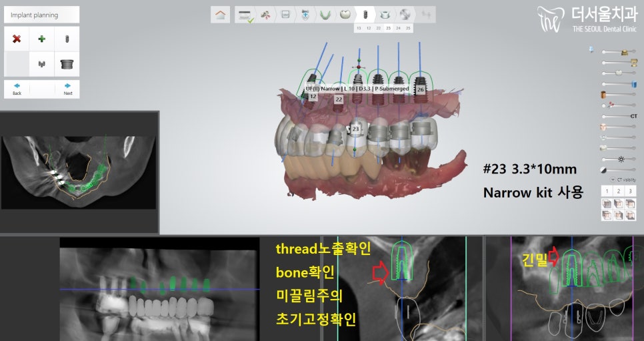Open the crown design workflow step
644x341 pixels.
pyautogui.click(x=345, y=14)
